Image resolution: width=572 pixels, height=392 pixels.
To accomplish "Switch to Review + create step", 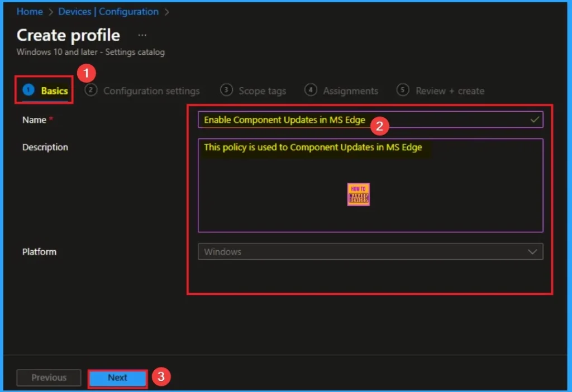I will tap(441, 90).
